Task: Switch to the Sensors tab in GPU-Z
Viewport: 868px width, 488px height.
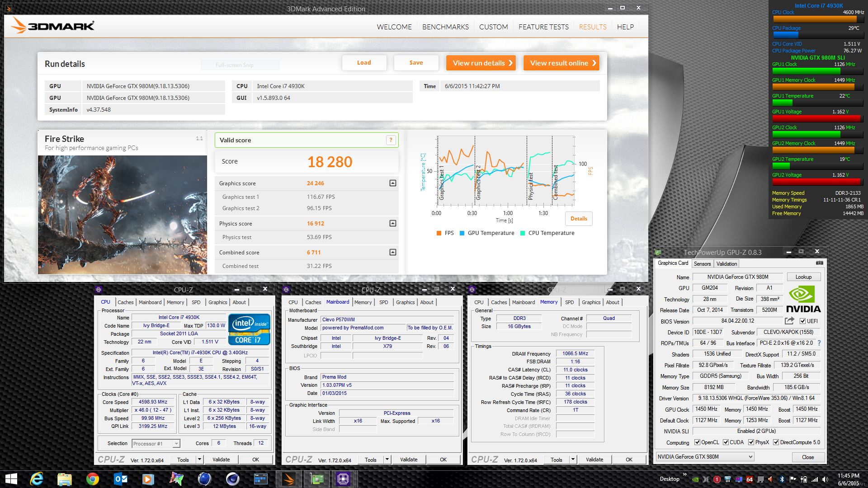Action: point(702,264)
